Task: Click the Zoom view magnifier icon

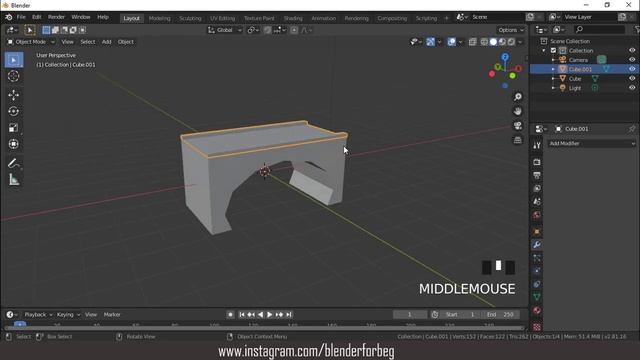Action: pos(518,97)
